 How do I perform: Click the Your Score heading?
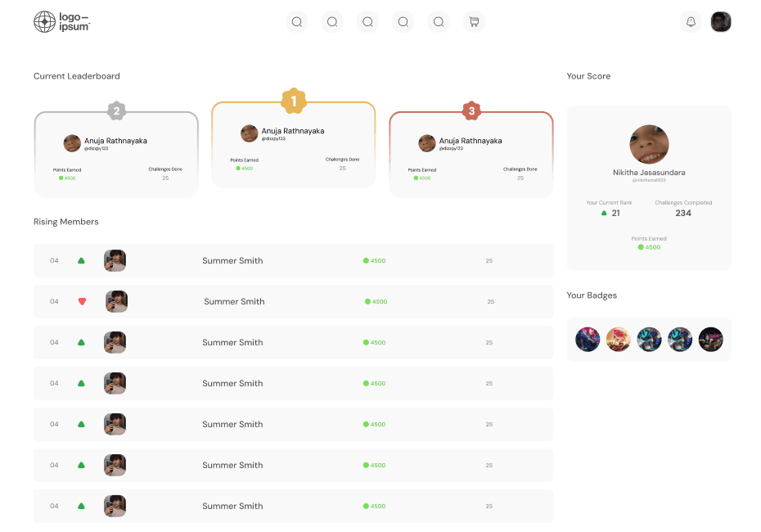588,76
